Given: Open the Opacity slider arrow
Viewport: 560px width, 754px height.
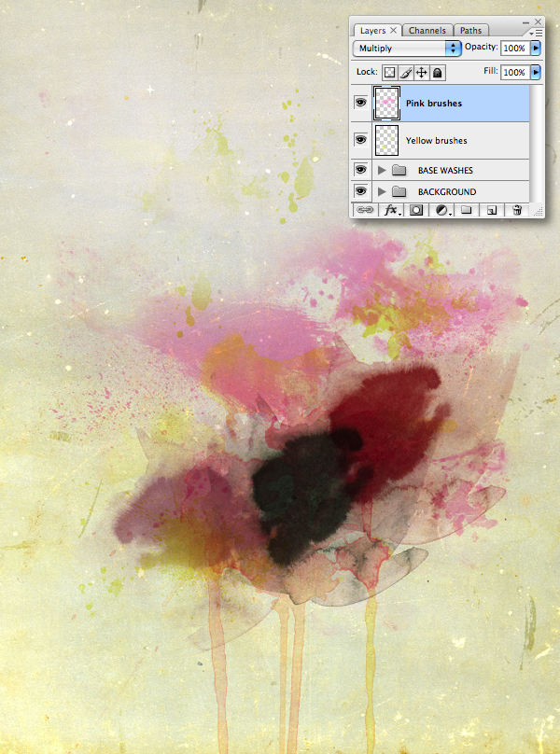Looking at the screenshot, I should (x=536, y=49).
